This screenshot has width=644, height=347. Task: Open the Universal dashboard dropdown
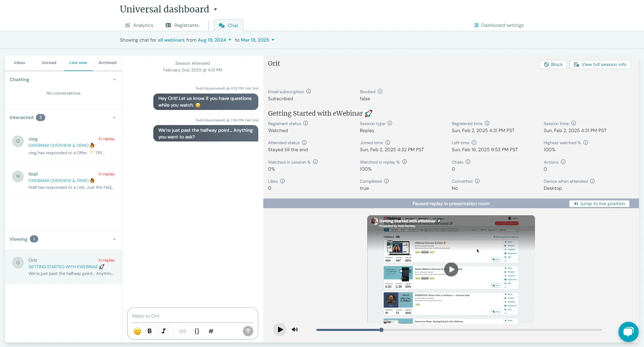point(215,9)
